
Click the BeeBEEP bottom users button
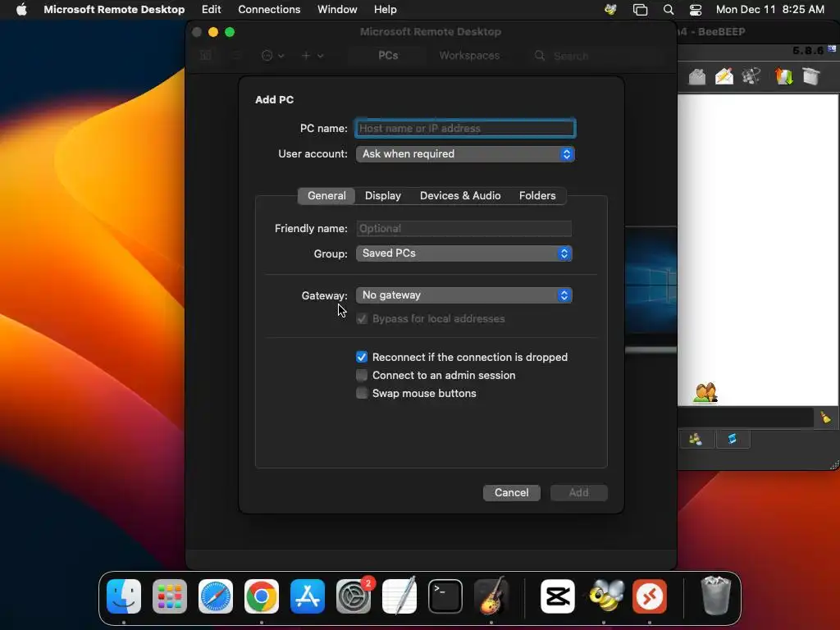tap(696, 440)
